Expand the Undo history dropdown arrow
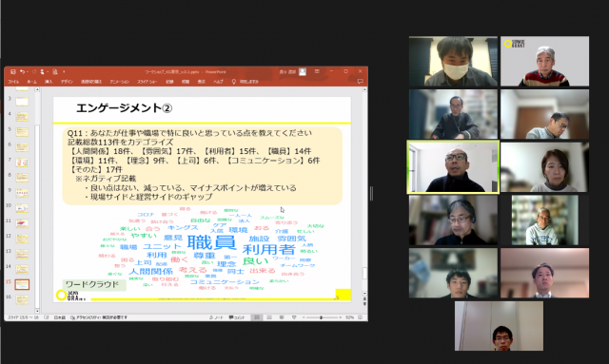609x364 pixels. pyautogui.click(x=28, y=72)
